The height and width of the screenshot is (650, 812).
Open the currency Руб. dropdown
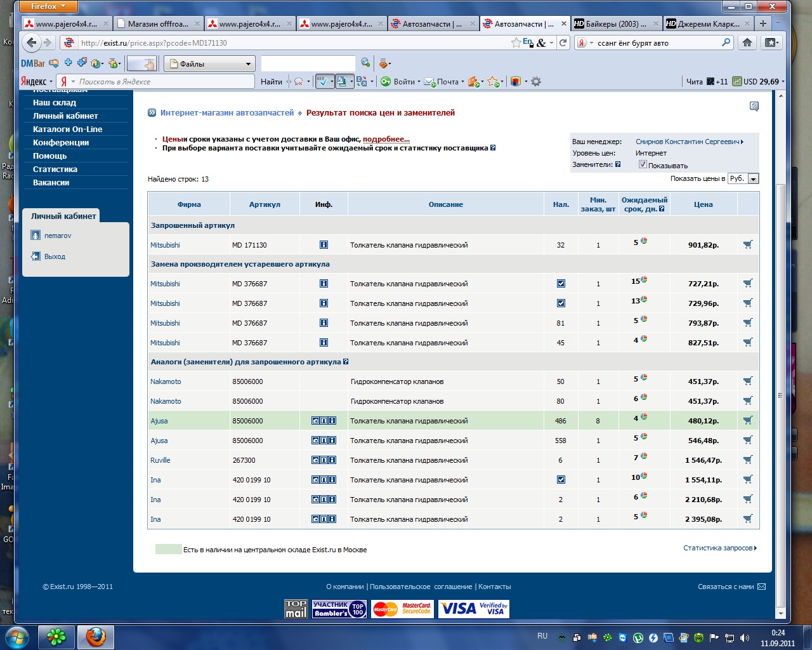point(743,179)
